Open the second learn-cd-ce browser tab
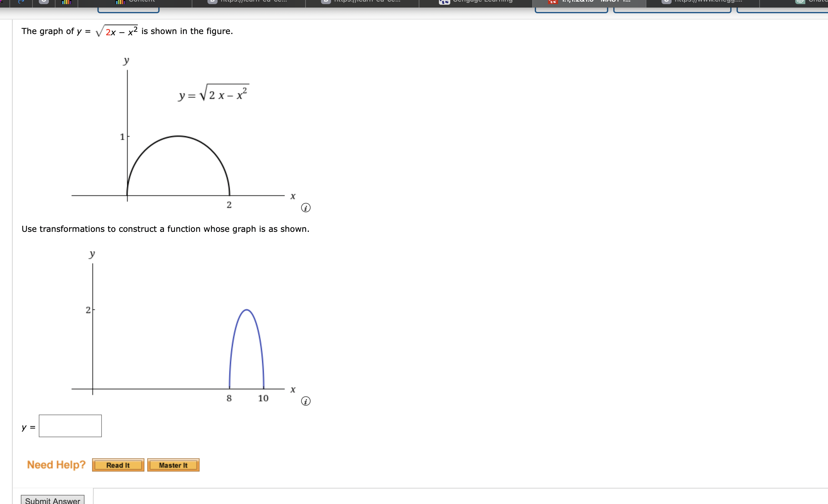This screenshot has height=504, width=828. click(x=363, y=3)
